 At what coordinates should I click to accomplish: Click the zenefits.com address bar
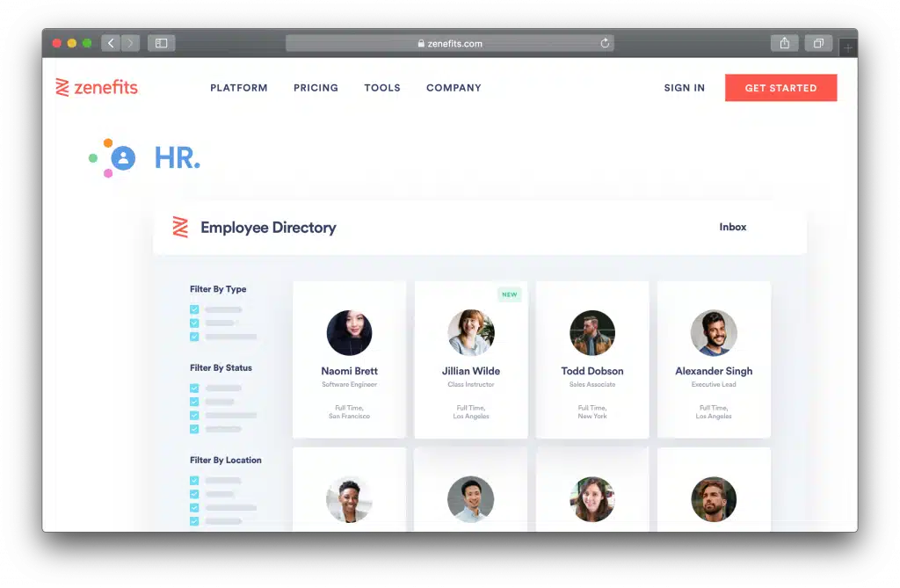click(x=449, y=43)
